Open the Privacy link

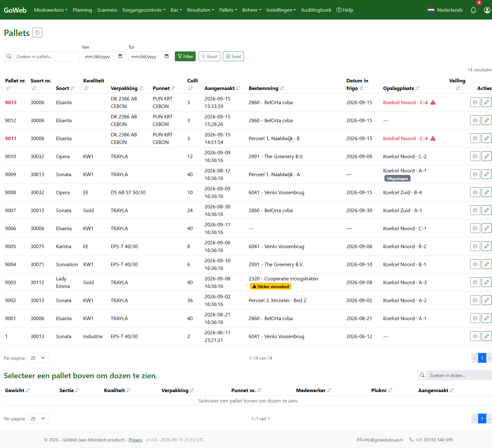pyautogui.click(x=135, y=440)
